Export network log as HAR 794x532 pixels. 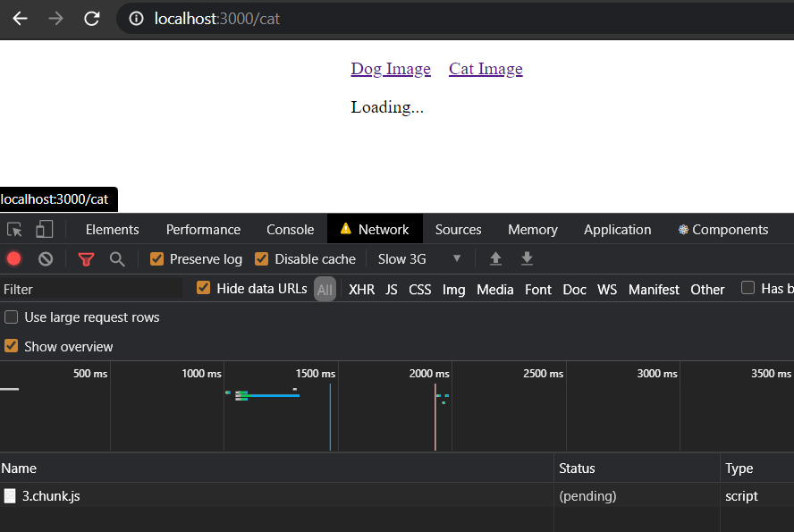(x=527, y=258)
